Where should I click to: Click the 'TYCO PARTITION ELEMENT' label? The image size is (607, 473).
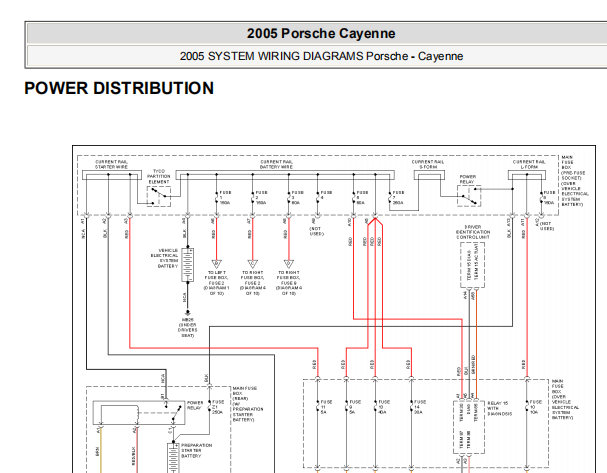159,176
